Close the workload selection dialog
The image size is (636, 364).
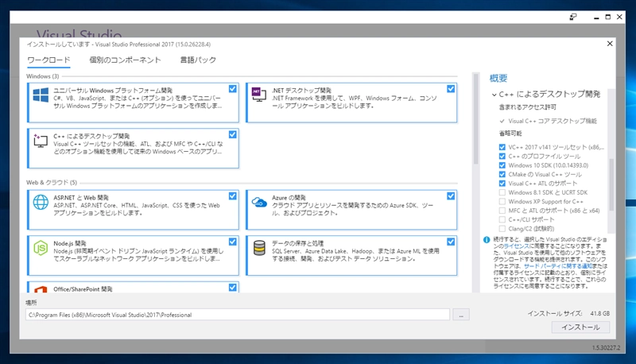[610, 44]
